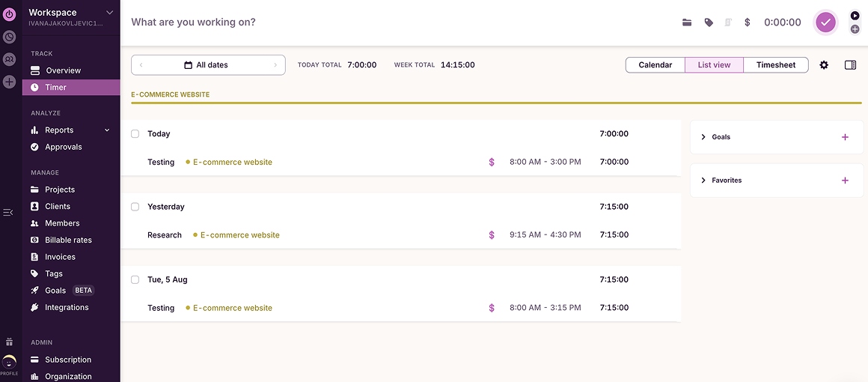
Task: Select the Tue, 5 Aug checkbox
Action: tap(135, 279)
